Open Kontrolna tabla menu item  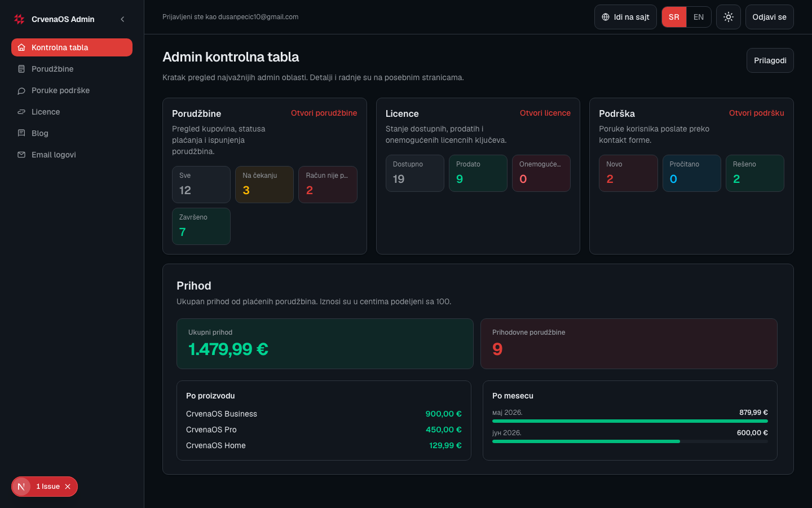pos(72,47)
